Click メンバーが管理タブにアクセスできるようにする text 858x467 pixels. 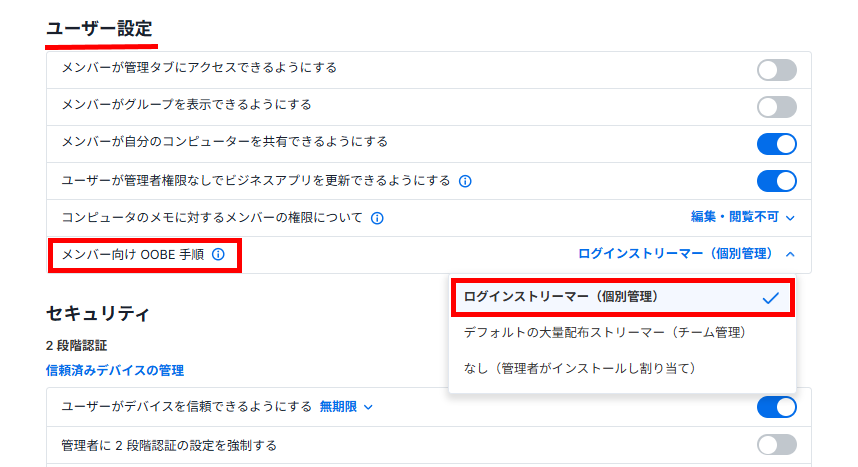click(x=199, y=68)
